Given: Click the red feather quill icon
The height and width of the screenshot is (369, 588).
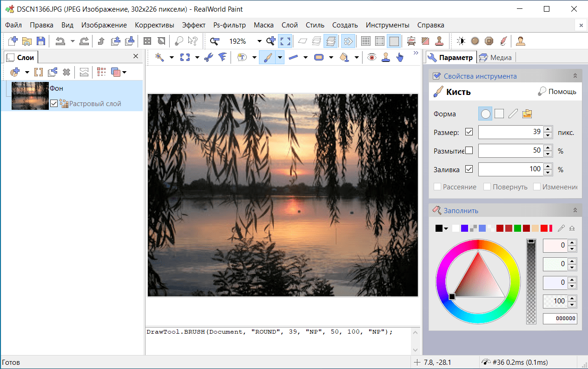Looking at the screenshot, I should pyautogui.click(x=503, y=41).
